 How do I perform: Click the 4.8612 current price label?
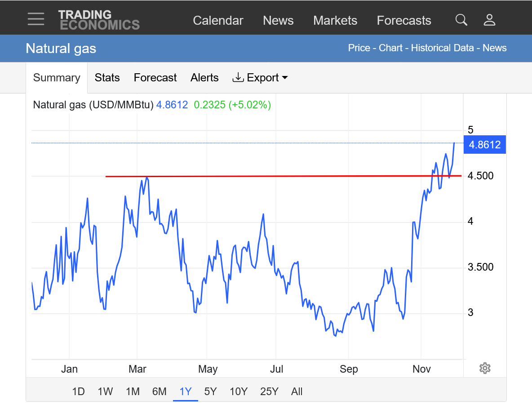(x=484, y=145)
